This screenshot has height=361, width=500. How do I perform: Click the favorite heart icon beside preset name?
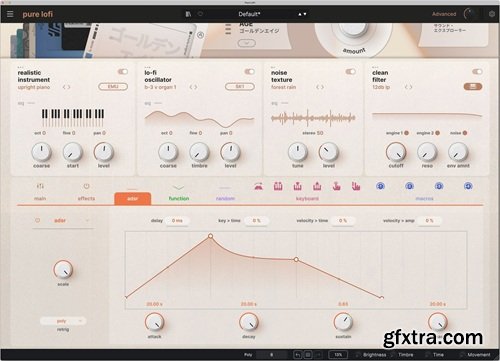(200, 14)
